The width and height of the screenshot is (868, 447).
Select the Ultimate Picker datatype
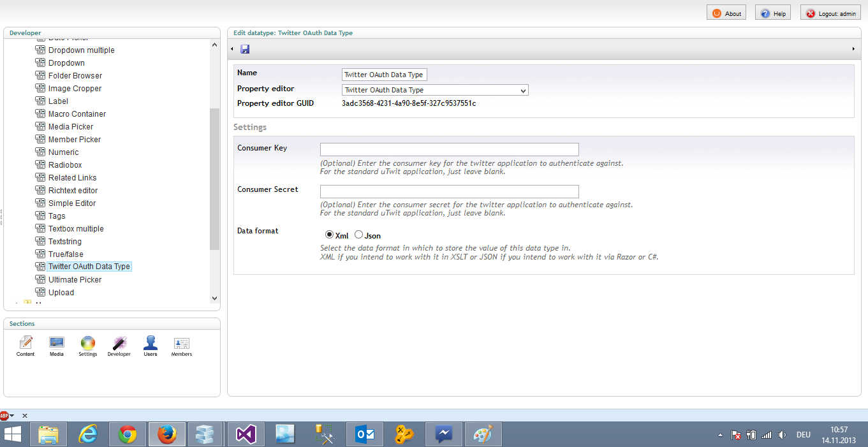75,279
